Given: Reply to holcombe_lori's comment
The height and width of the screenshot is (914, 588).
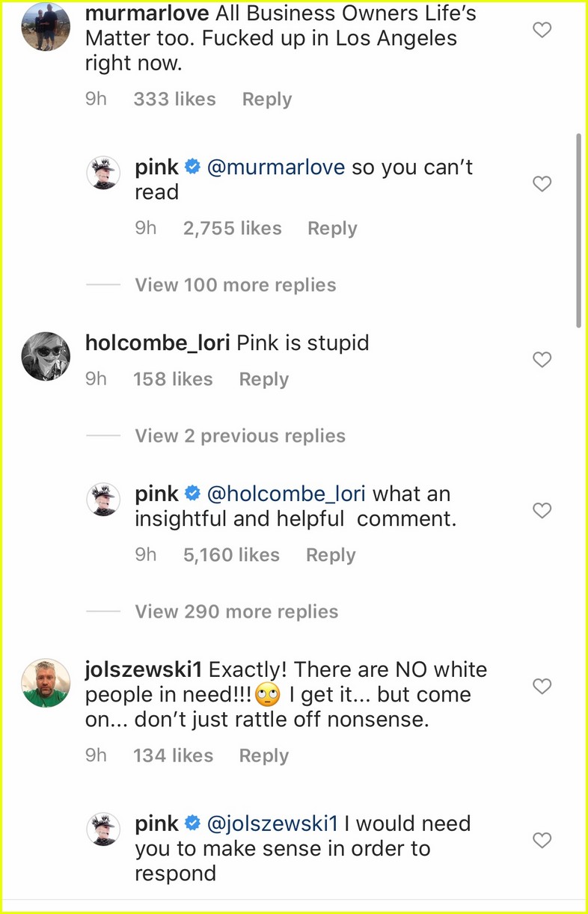Looking at the screenshot, I should (263, 378).
